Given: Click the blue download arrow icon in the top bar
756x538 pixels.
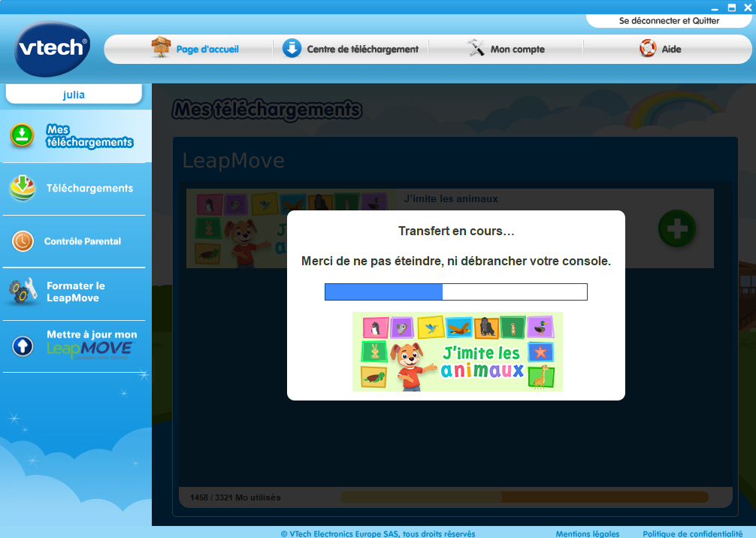Looking at the screenshot, I should coord(292,48).
